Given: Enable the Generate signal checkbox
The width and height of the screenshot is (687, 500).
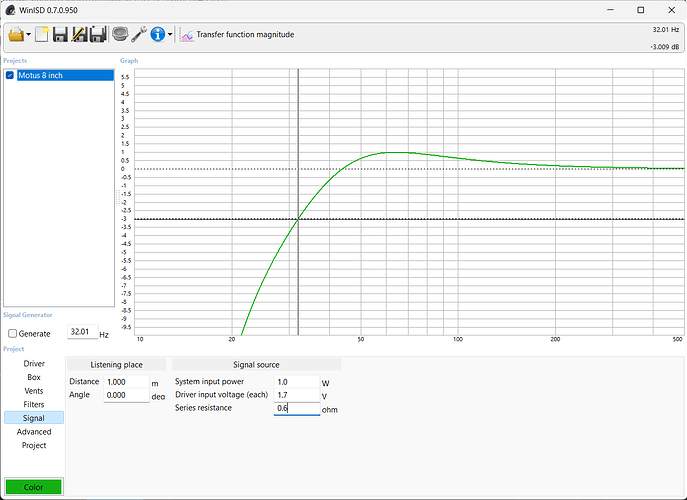Looking at the screenshot, I should pos(12,333).
